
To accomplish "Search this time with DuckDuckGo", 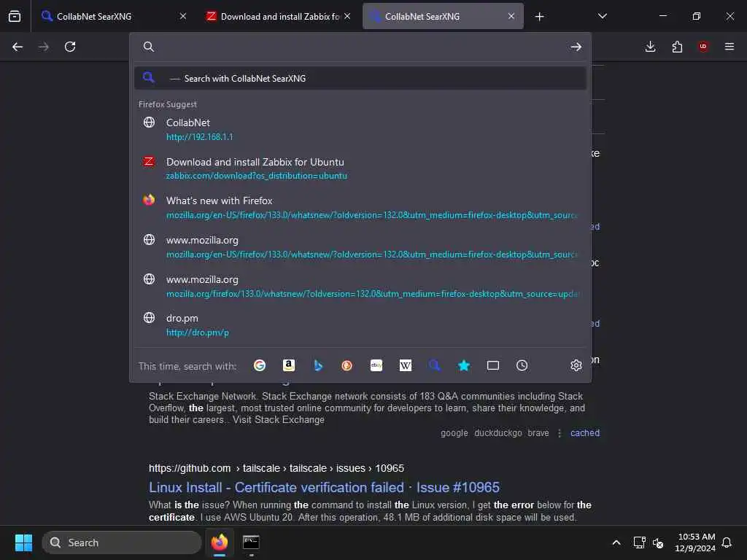I will [347, 365].
